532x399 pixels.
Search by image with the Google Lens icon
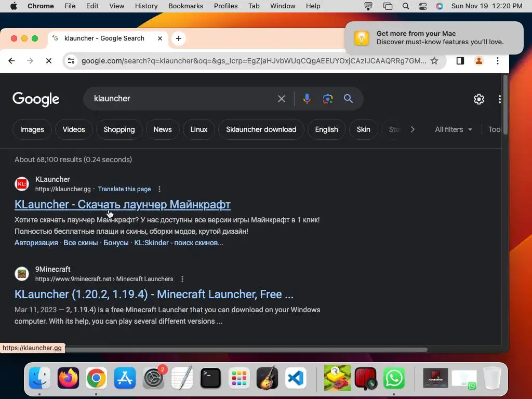point(327,99)
